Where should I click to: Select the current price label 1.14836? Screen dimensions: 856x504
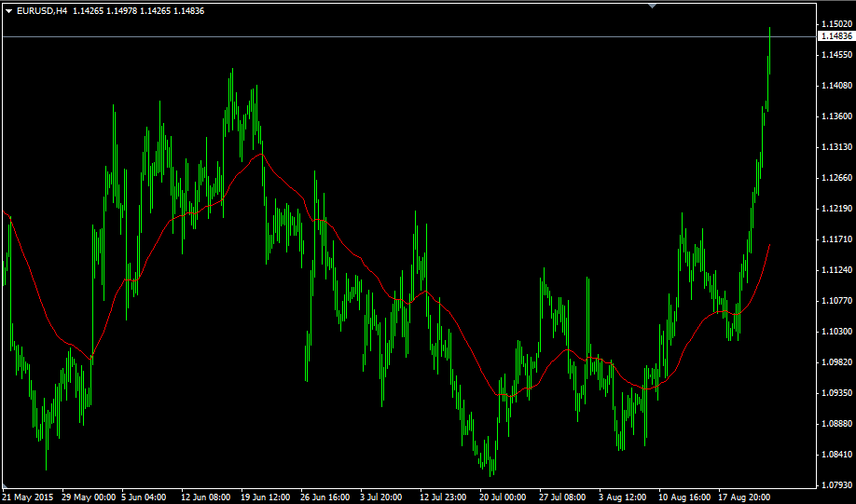pos(835,36)
